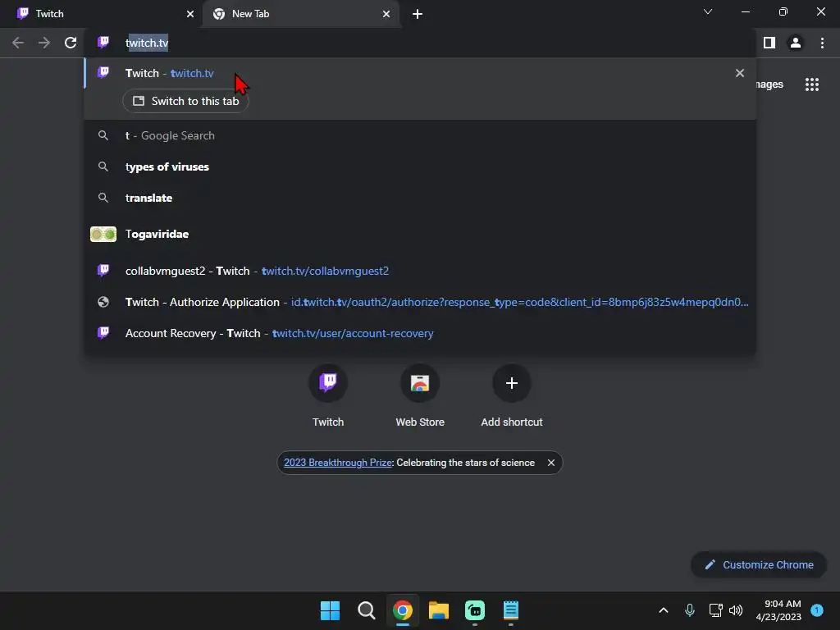Close the Twitch tab

tap(190, 14)
